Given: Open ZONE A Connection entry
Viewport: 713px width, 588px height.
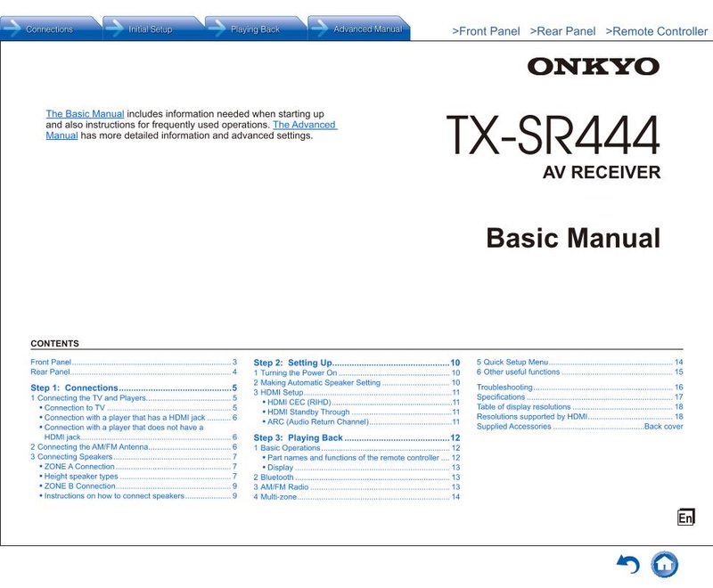Looking at the screenshot, I should 138,466.
